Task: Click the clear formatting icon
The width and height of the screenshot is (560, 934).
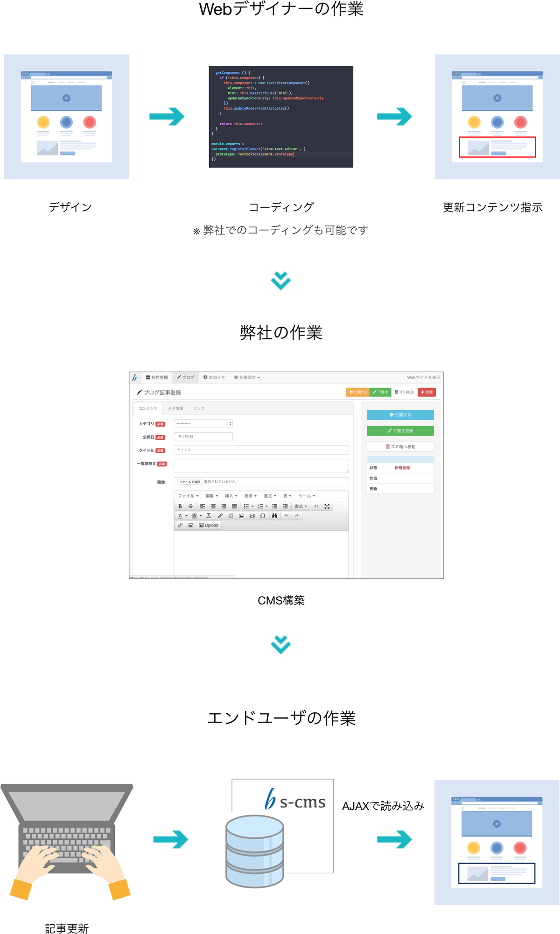Action: (209, 516)
